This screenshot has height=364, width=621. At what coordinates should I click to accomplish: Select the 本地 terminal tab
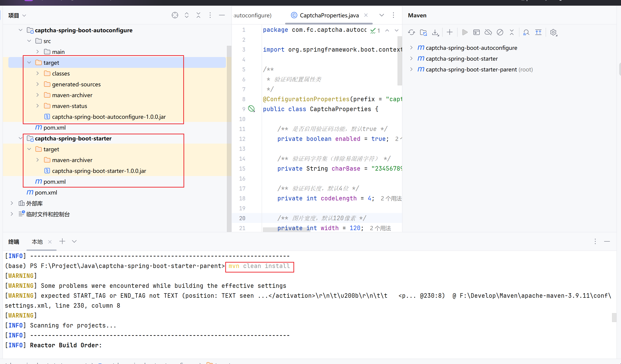(37, 241)
